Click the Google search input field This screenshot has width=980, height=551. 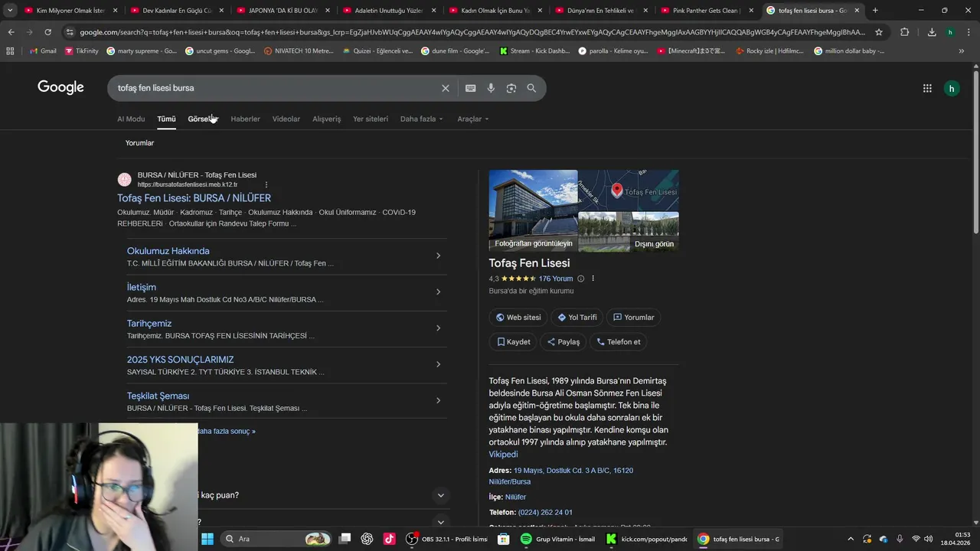pyautogui.click(x=276, y=88)
